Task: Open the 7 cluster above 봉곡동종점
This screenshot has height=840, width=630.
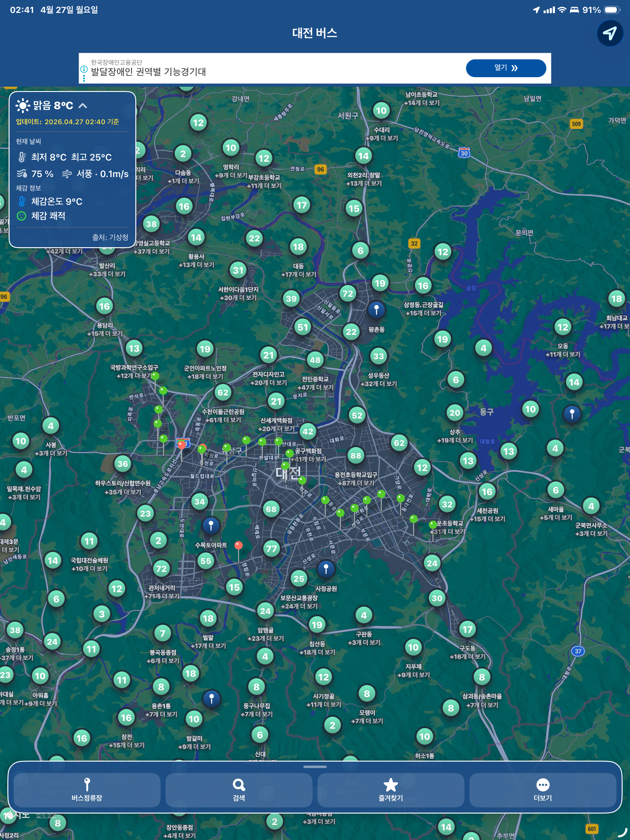Action: pyautogui.click(x=163, y=633)
